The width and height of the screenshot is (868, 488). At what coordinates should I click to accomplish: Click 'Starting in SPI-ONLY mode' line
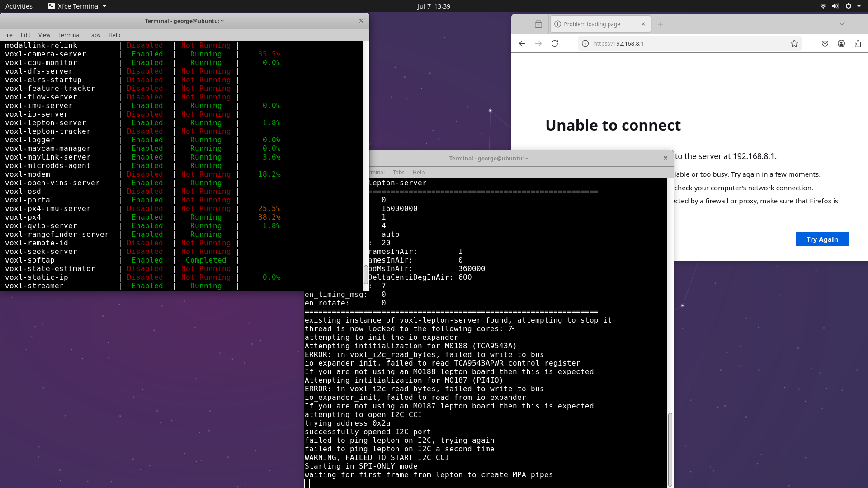(361, 466)
